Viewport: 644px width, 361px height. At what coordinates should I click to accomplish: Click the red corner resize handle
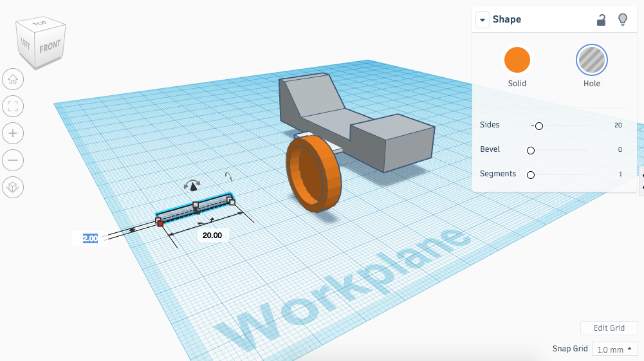(160, 224)
